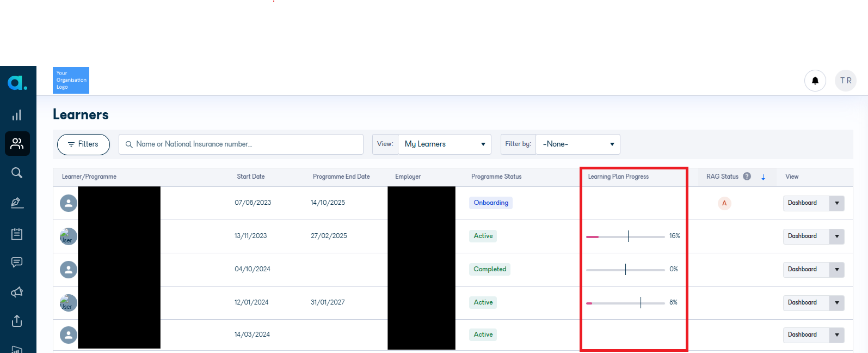868x353 pixels.
Task: Open the TR user profile avatar
Action: coord(846,81)
